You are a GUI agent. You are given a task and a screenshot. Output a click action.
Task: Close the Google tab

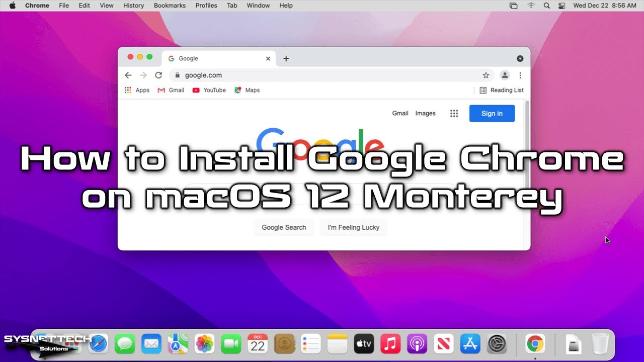(268, 58)
